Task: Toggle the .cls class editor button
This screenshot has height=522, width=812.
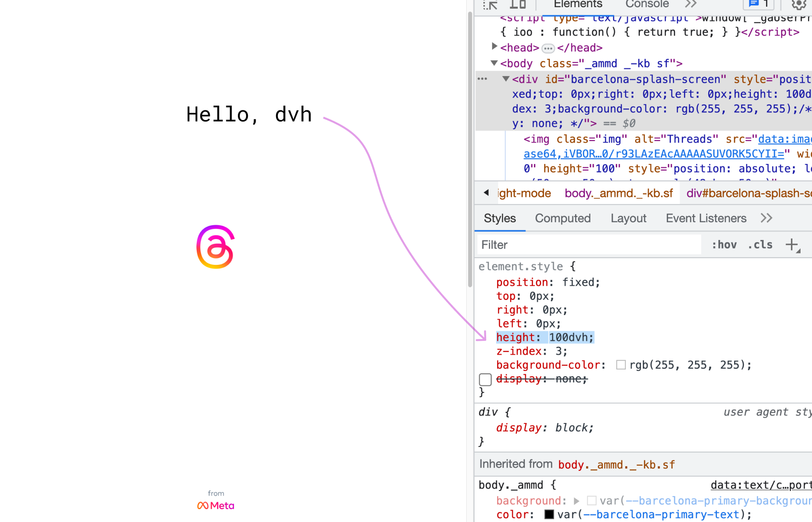Action: point(760,245)
